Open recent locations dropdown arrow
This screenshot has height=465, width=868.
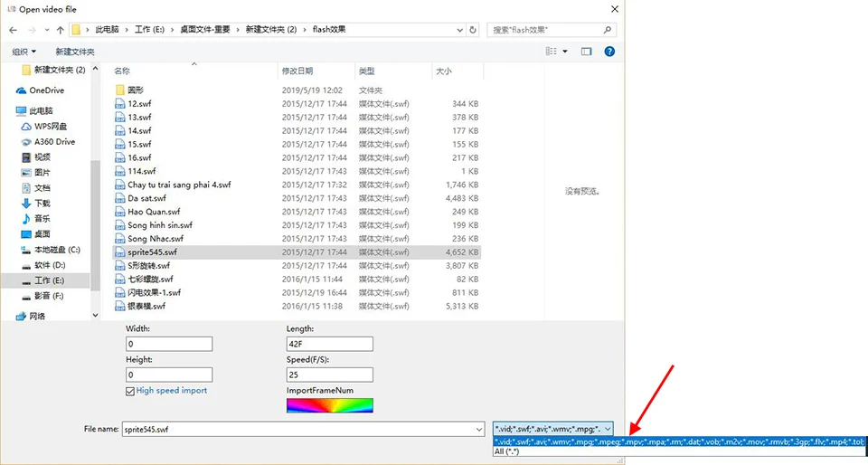tap(46, 30)
